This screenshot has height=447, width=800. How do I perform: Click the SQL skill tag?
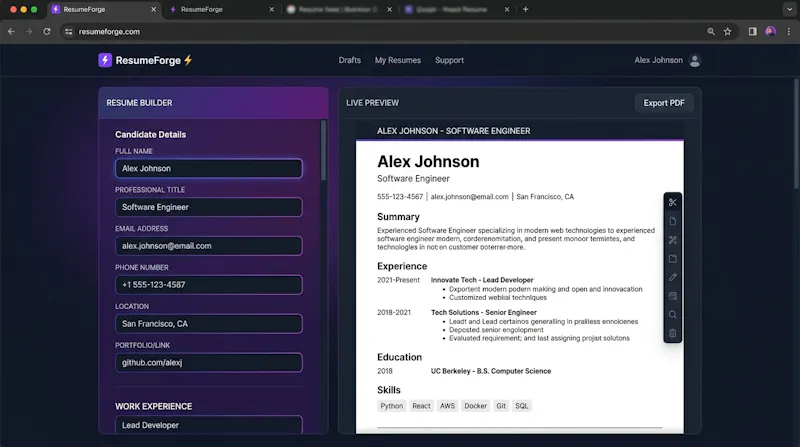tap(522, 406)
